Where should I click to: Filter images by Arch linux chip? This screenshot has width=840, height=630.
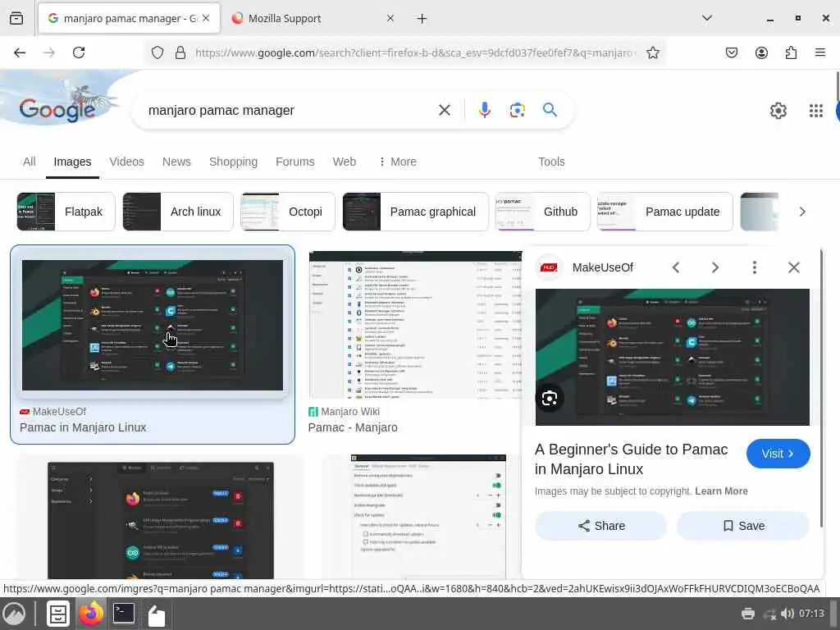pyautogui.click(x=178, y=212)
